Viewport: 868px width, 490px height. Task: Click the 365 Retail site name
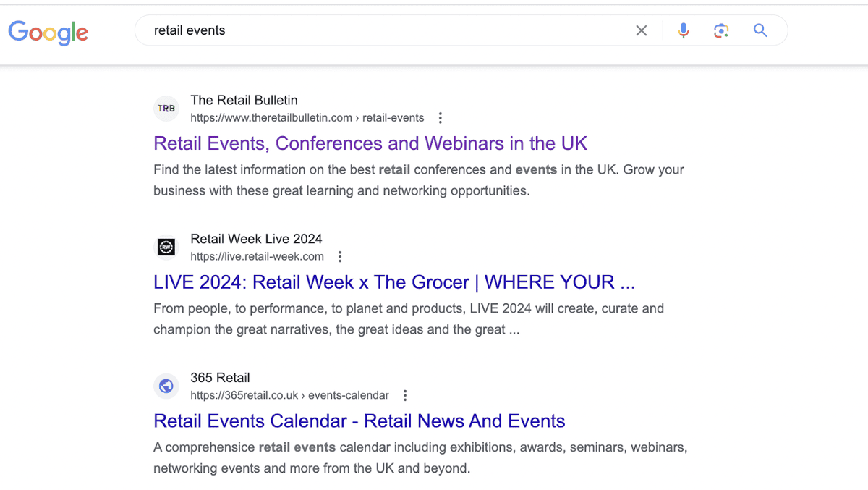(x=220, y=378)
